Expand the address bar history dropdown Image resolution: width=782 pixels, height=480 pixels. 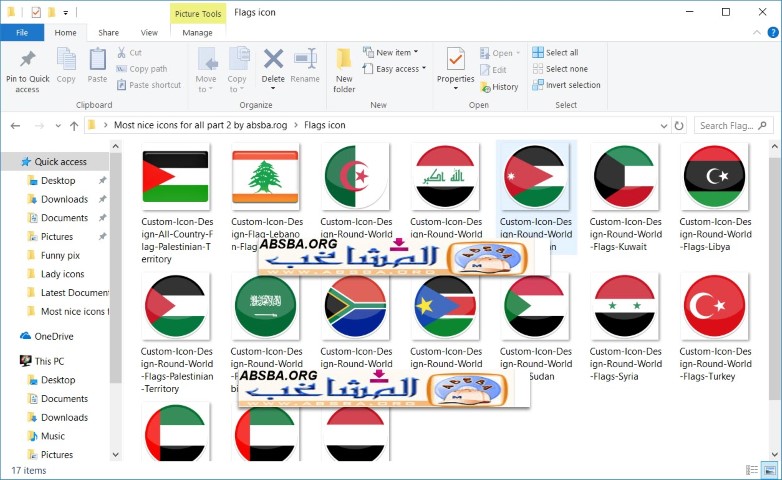(664, 126)
